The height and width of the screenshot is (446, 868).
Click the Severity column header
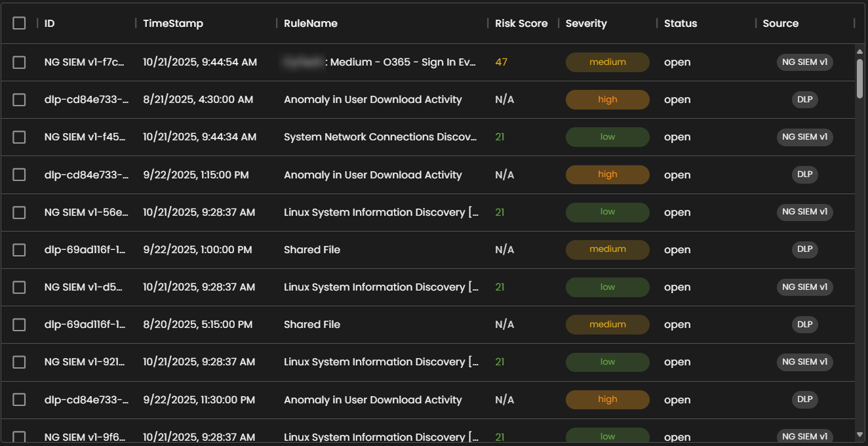tap(586, 23)
